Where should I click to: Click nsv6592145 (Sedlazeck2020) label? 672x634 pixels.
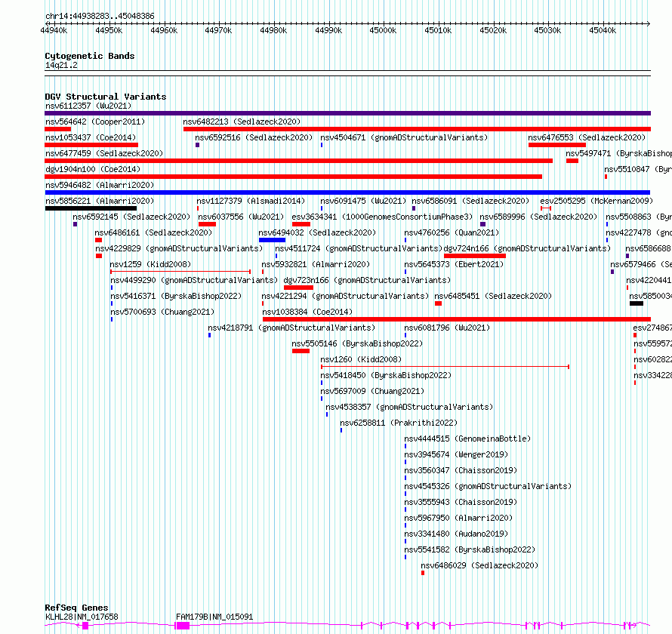coord(131,217)
